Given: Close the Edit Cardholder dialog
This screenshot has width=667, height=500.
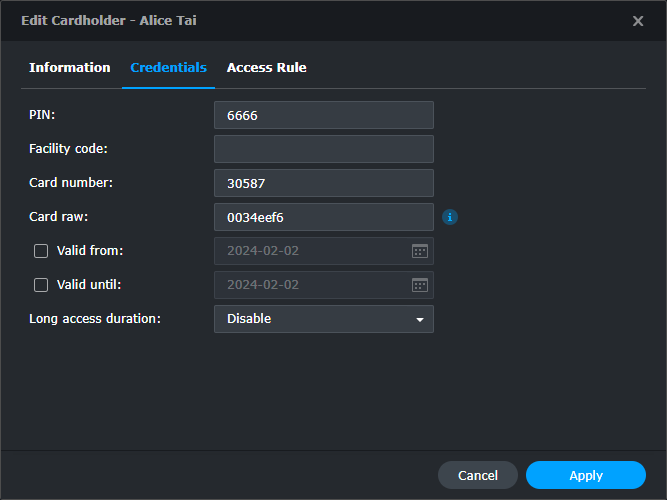Looking at the screenshot, I should pos(638,21).
